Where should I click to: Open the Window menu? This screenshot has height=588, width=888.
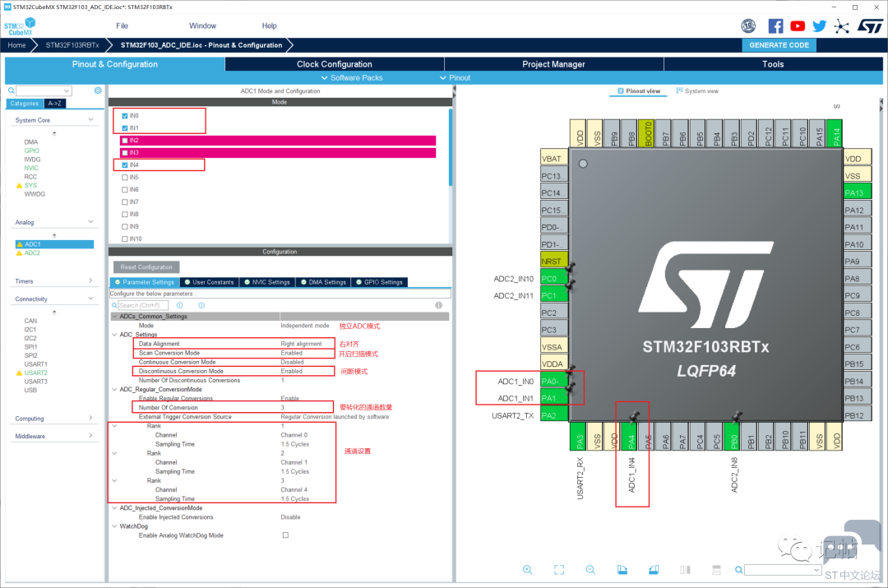[202, 26]
